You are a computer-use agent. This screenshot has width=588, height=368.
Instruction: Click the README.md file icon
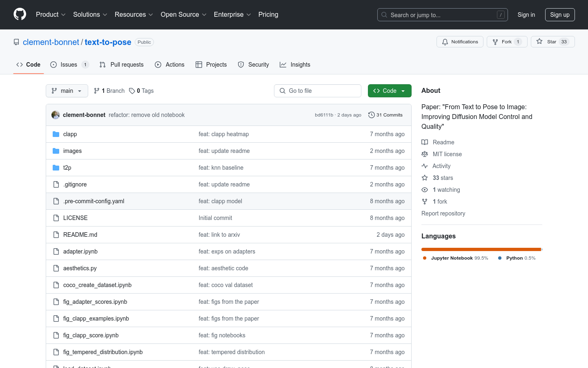56,235
